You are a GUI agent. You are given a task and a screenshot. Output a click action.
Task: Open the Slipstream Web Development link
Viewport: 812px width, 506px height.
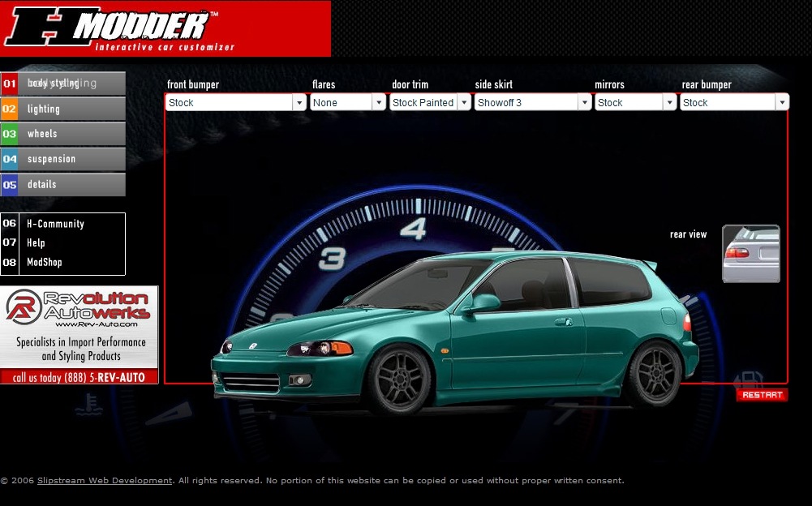105,480
